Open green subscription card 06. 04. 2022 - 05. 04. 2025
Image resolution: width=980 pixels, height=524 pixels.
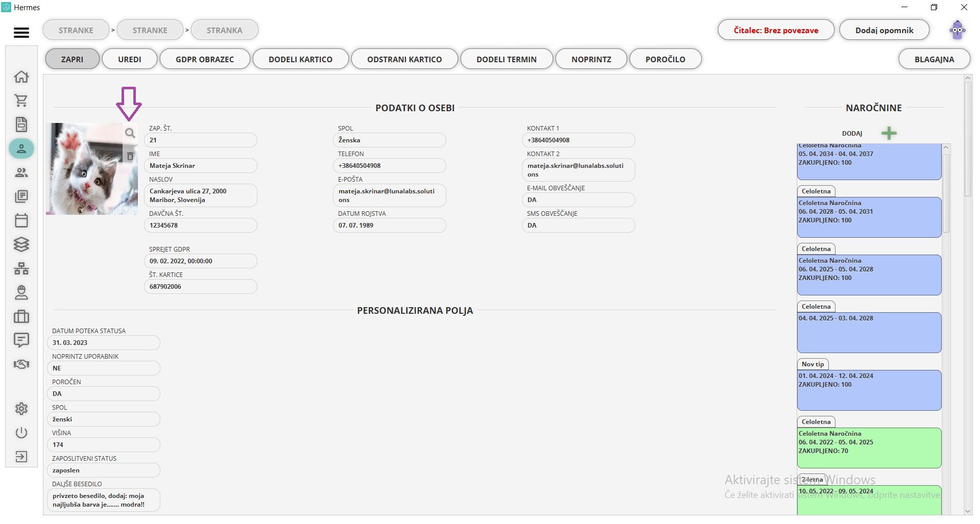coord(869,448)
